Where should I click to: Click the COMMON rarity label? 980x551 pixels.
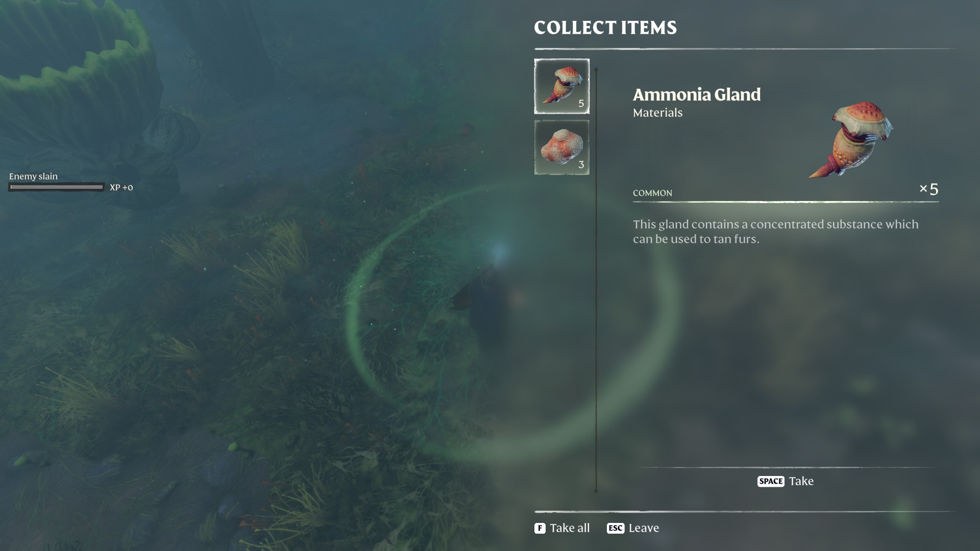[x=652, y=193]
